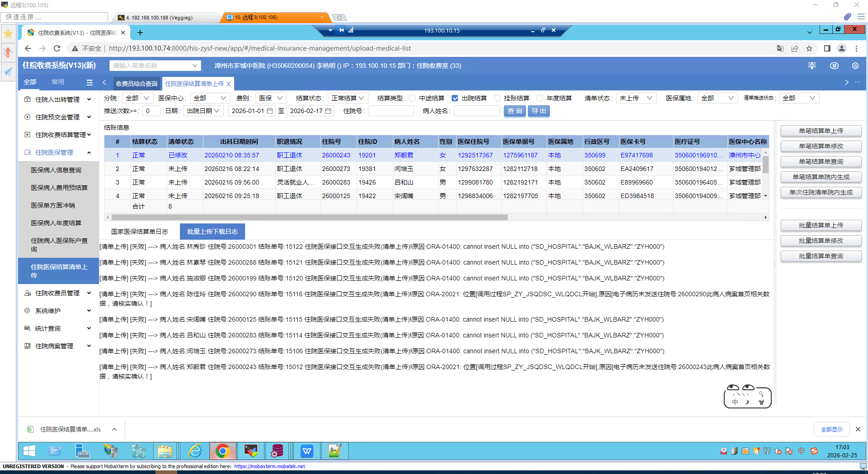
Task: Open the 医保属地 dropdown
Action: pos(717,98)
